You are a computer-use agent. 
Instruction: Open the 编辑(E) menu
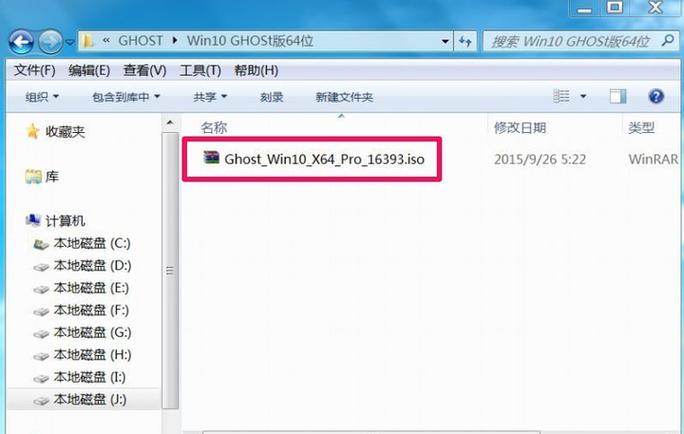[89, 70]
